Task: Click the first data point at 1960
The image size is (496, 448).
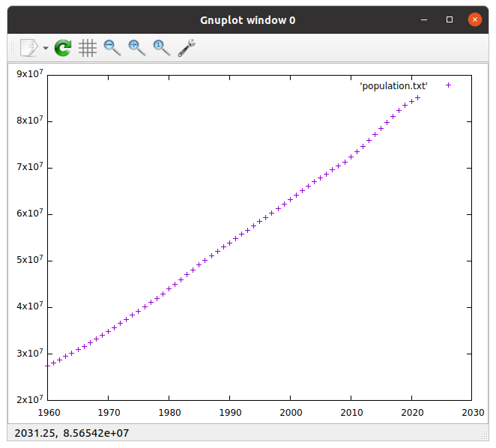Action: click(x=47, y=365)
